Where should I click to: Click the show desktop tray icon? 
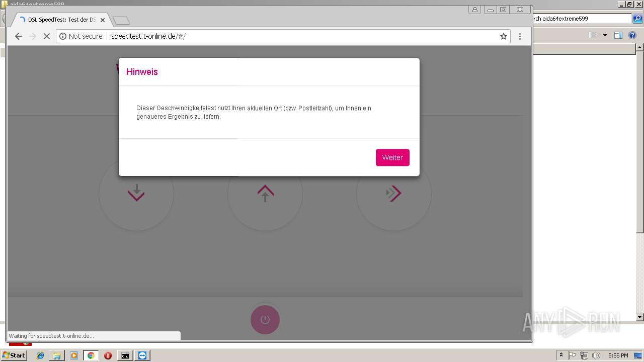click(x=638, y=355)
